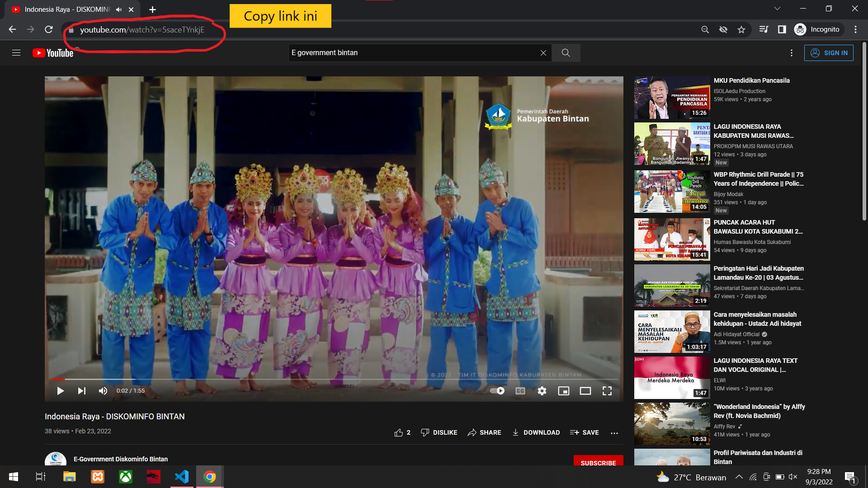Open Chrome side panel
868x488 pixels.
[x=782, y=29]
